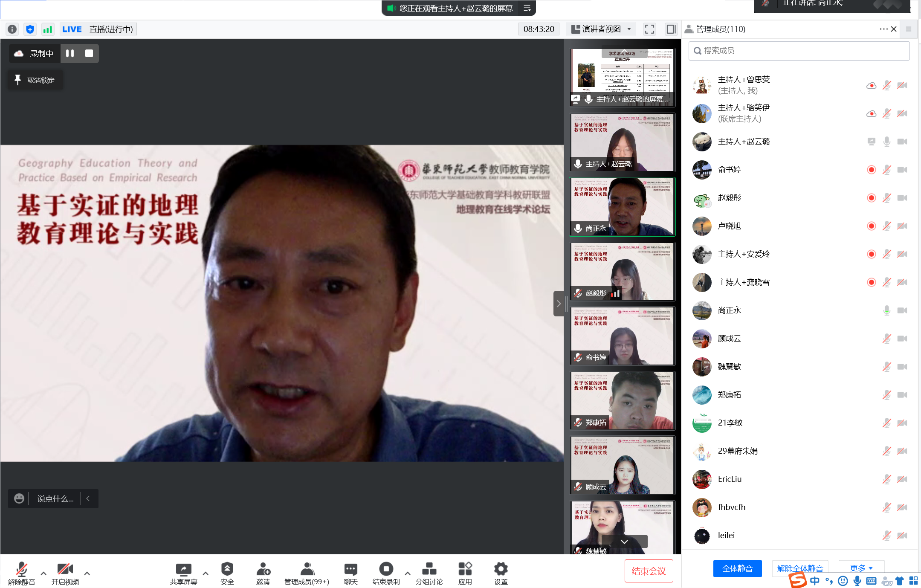Select member 魏慧敏 in list
Viewport: 921px width, 588px height.
pos(799,367)
